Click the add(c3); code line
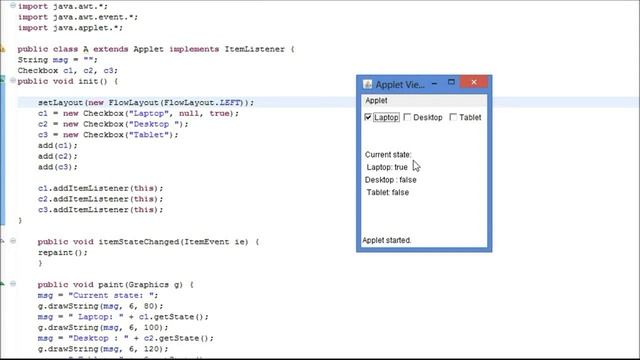The height and width of the screenshot is (360, 640). 58,167
